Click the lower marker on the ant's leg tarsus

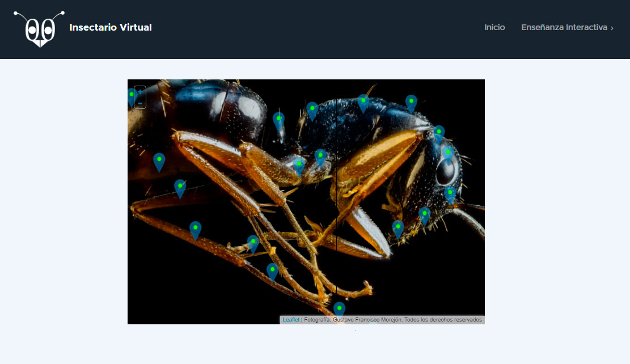point(271,268)
